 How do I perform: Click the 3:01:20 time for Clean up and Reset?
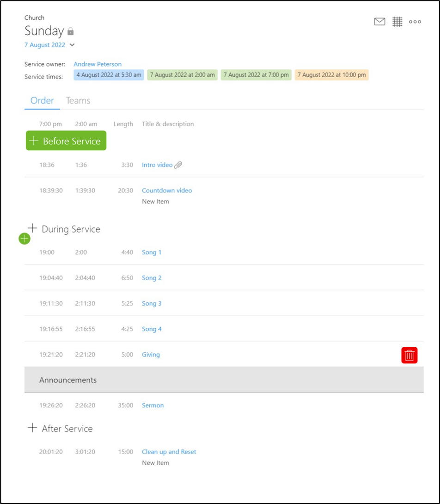click(85, 452)
